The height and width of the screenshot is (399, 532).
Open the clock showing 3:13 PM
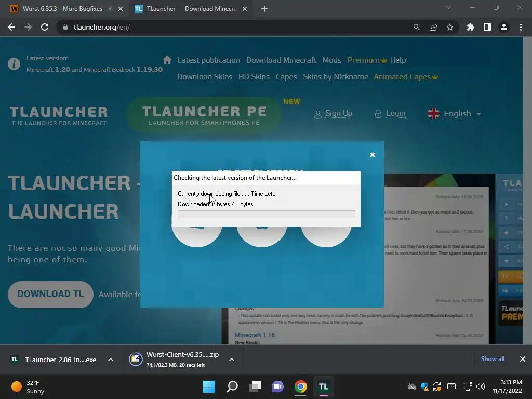507,387
